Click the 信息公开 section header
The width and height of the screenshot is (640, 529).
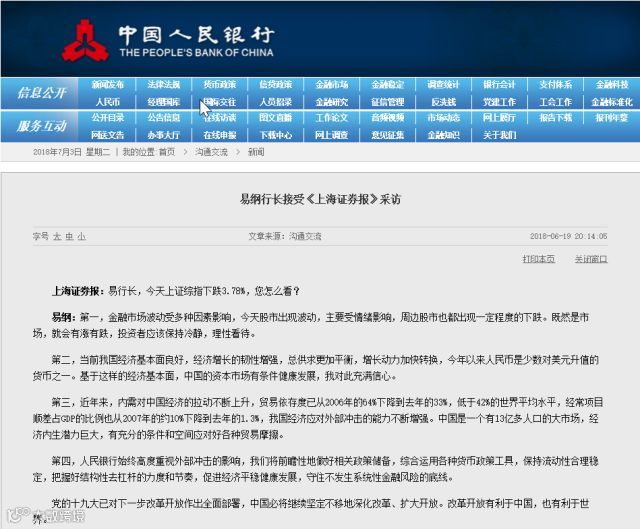coord(42,93)
